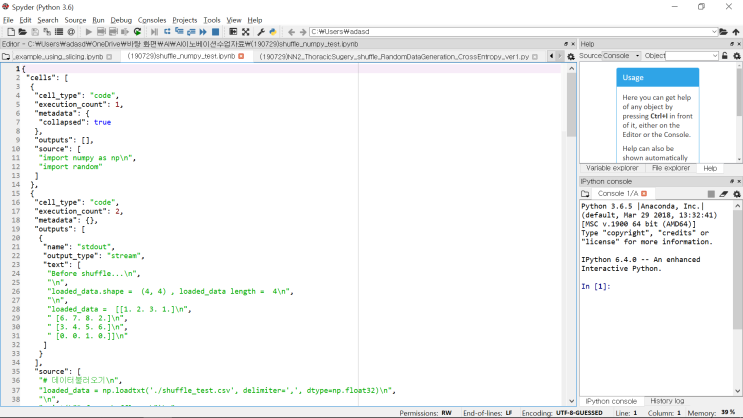The height and width of the screenshot is (418, 743).
Task: Maximize the current pane from the toolbar
Action: pos(233,32)
